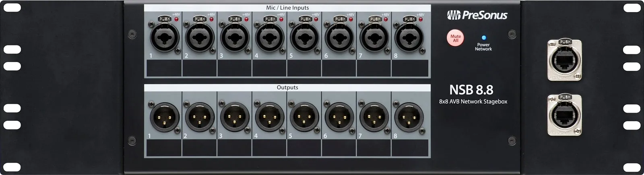The height and width of the screenshot is (175, 644).
Task: Click the +48V LED on input 8
Action: 421,19
